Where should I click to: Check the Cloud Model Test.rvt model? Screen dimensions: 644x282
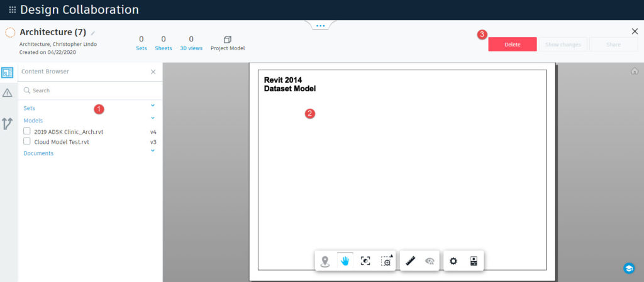click(27, 142)
